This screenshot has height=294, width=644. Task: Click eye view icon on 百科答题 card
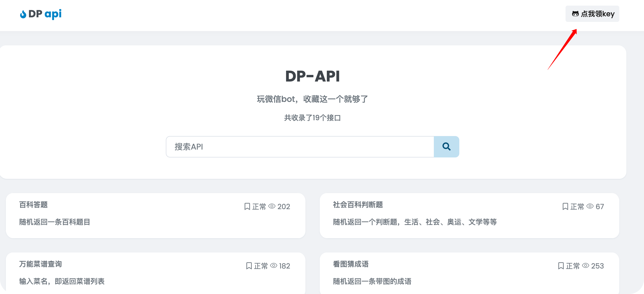(272, 206)
